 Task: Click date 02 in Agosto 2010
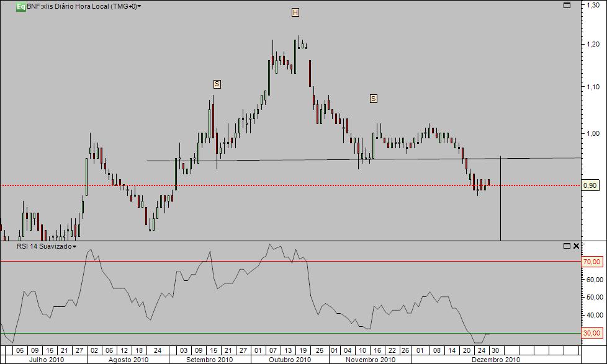94,350
